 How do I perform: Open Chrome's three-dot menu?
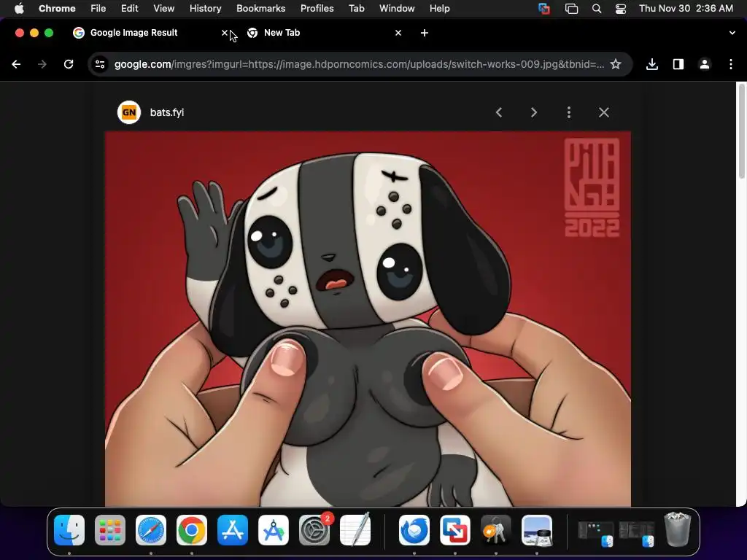click(x=731, y=64)
